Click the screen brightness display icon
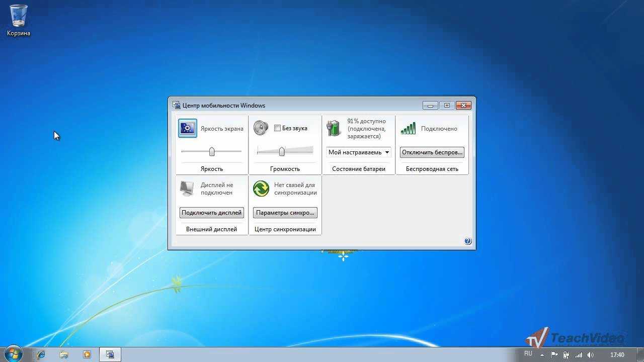The height and width of the screenshot is (362, 644). click(x=188, y=128)
